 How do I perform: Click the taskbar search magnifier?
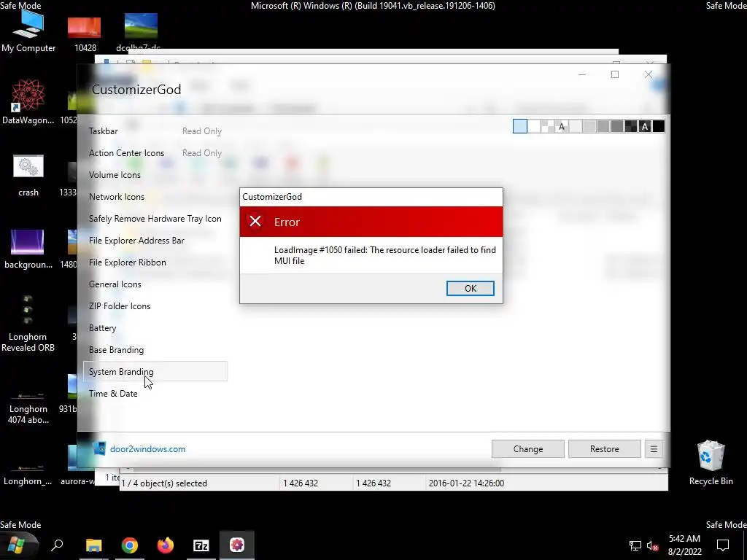tap(57, 545)
